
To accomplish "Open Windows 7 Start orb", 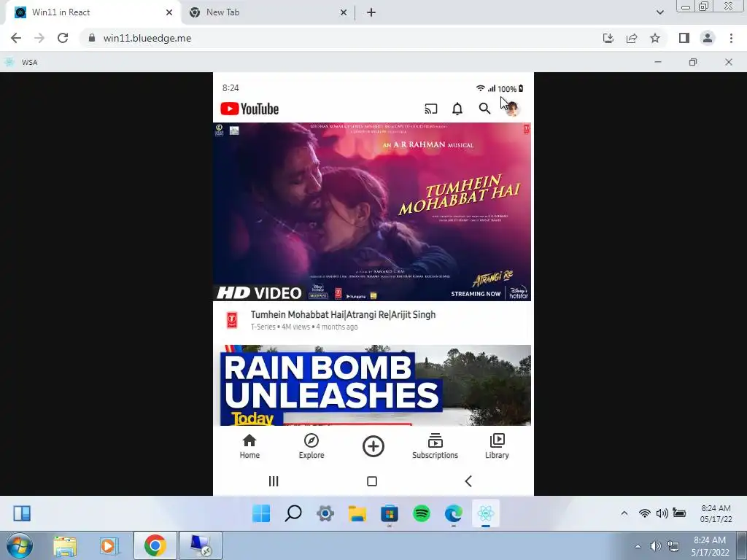I will click(x=20, y=545).
